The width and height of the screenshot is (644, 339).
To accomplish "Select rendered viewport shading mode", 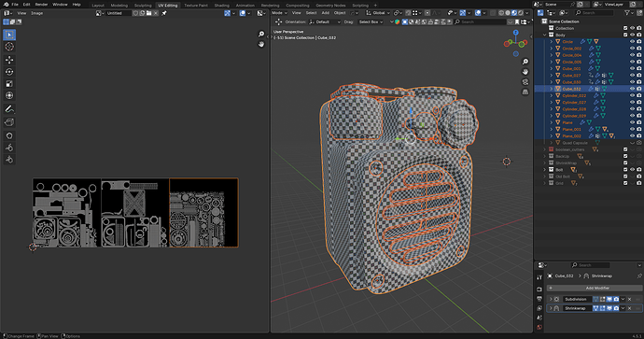I will [521, 13].
